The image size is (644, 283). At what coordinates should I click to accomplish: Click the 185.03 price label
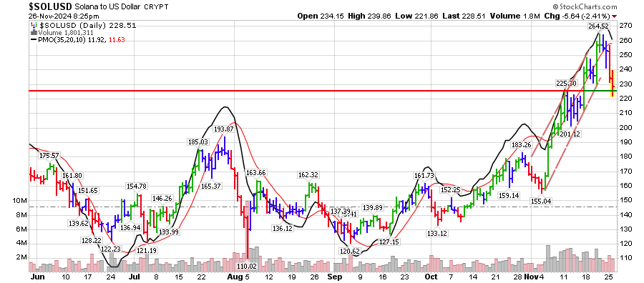click(x=198, y=142)
